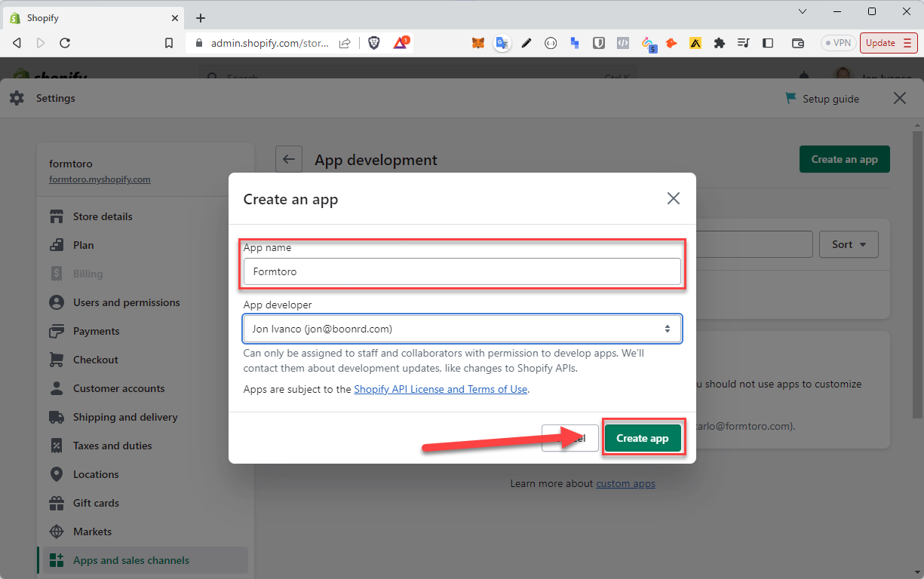Click Apps and sales channels icon
924x579 pixels.
coord(57,560)
